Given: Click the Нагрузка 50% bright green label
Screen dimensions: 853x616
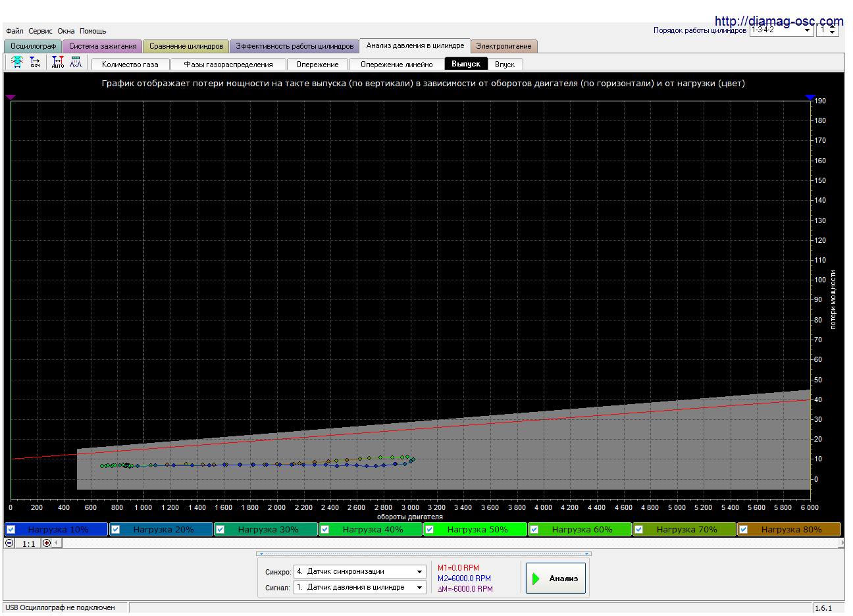Looking at the screenshot, I should [x=477, y=529].
